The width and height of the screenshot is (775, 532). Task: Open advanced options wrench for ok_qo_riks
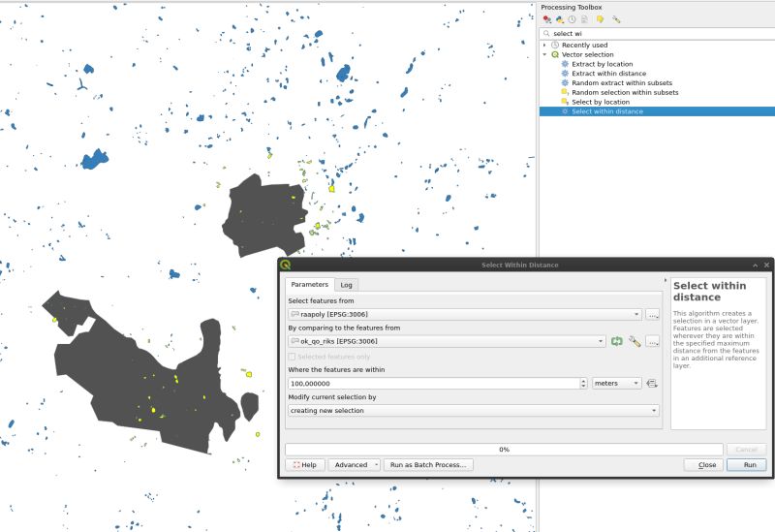tap(635, 341)
